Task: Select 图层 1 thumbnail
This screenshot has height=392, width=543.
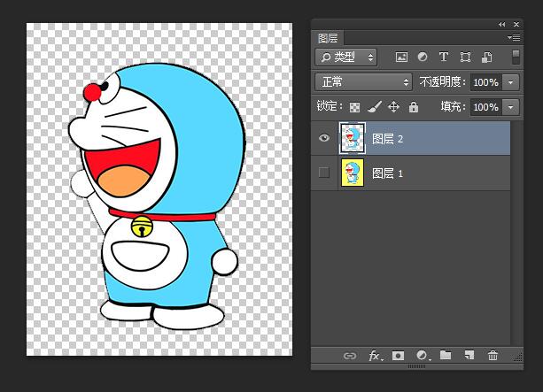Action: pos(353,173)
